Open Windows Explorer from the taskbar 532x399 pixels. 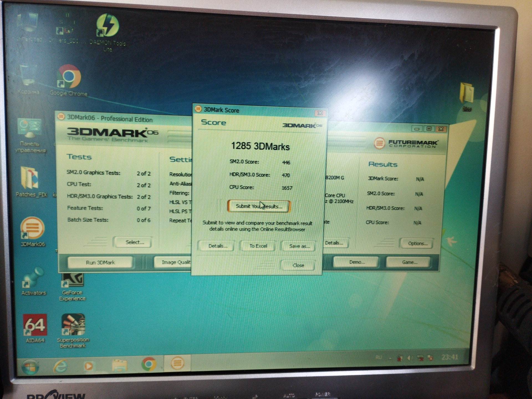click(119, 365)
